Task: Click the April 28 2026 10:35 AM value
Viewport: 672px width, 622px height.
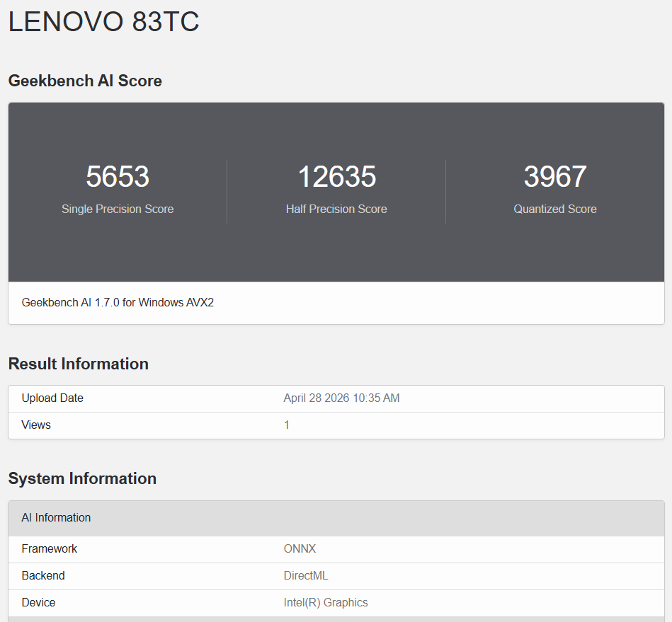Action: tap(341, 398)
